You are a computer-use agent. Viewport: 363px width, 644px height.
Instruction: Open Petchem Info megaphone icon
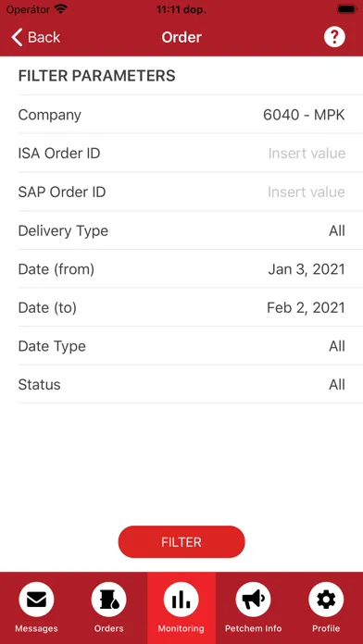(x=253, y=601)
